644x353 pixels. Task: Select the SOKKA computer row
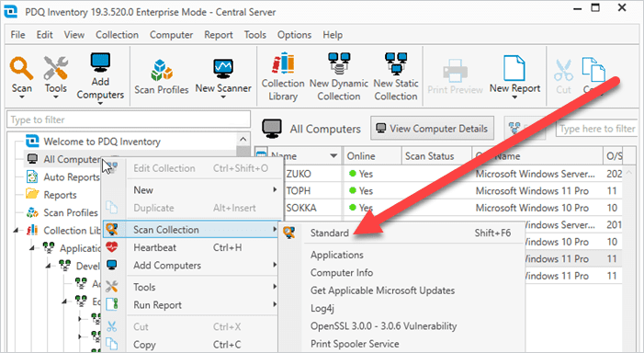[x=439, y=208]
